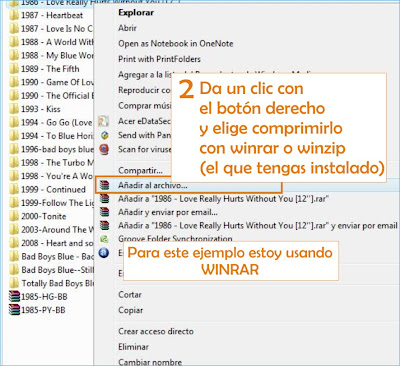Select the 2003-Around The W... folder name

click(x=57, y=230)
